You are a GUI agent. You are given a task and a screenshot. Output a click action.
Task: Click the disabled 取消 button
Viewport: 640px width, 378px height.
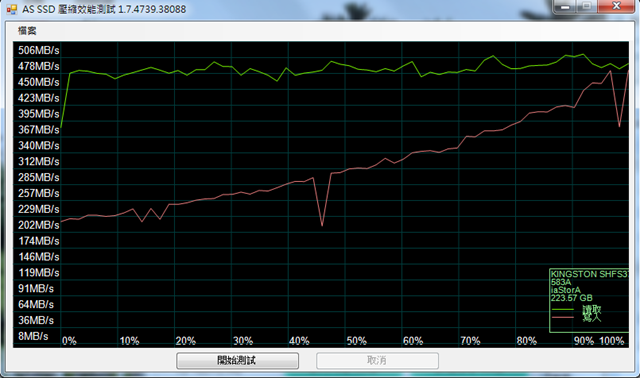pyautogui.click(x=377, y=360)
